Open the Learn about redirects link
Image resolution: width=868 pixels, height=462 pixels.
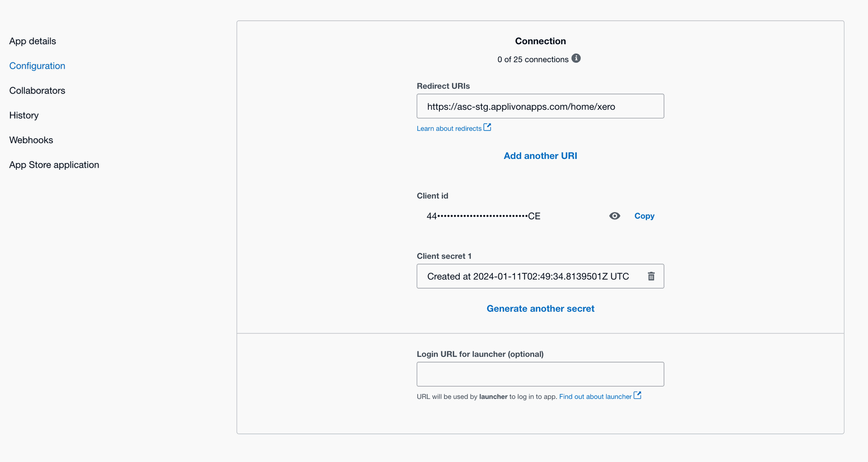(449, 129)
